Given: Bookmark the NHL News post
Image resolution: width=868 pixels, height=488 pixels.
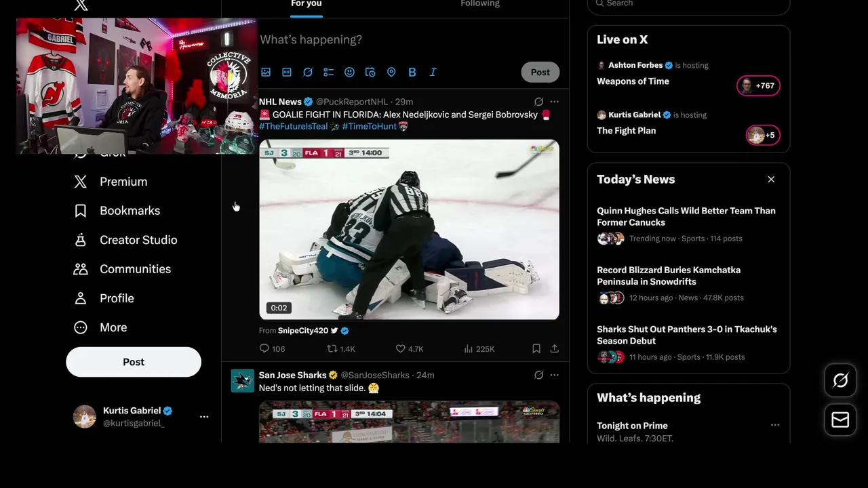Looking at the screenshot, I should click(536, 348).
